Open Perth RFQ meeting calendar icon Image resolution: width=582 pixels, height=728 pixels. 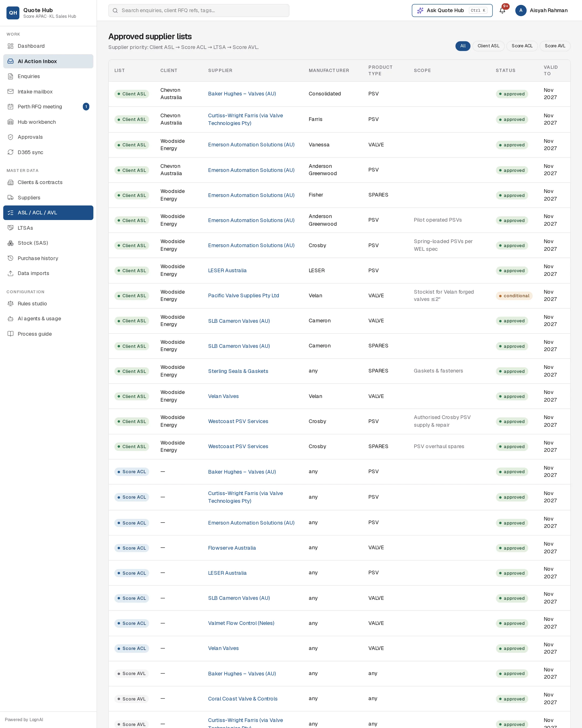(11, 107)
